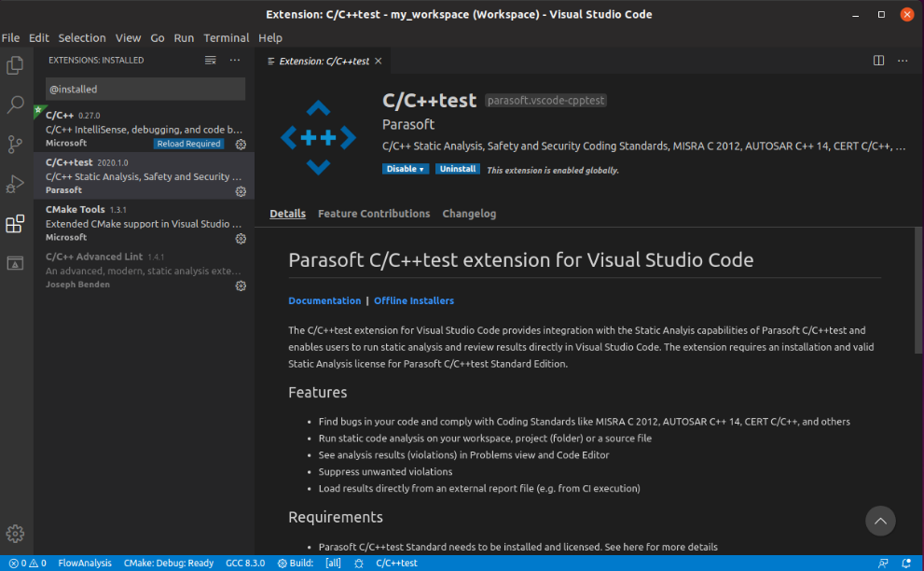This screenshot has height=571, width=924.
Task: Click the C/C++test extension logo image
Action: (x=318, y=137)
